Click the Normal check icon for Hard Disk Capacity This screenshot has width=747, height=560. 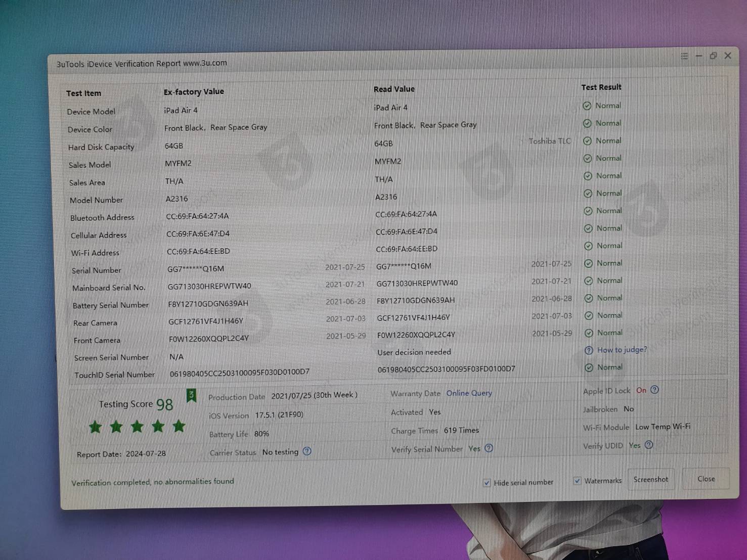(587, 141)
